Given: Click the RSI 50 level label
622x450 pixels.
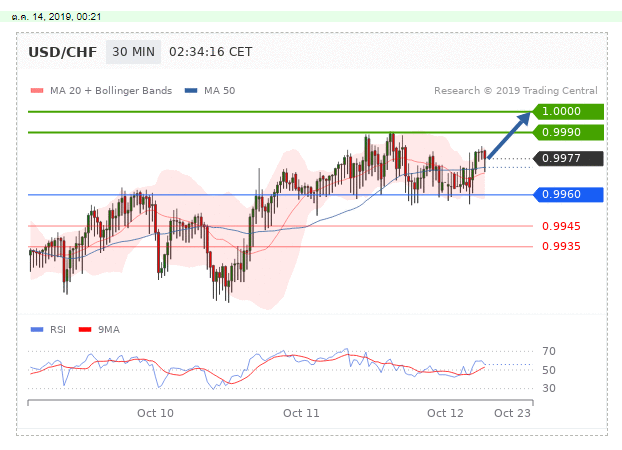Looking at the screenshot, I should tap(549, 370).
